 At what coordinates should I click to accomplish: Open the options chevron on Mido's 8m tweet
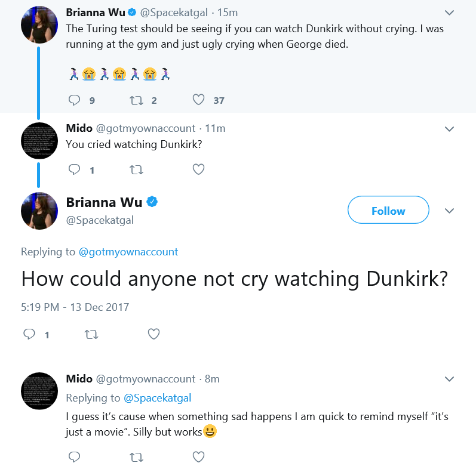449,379
